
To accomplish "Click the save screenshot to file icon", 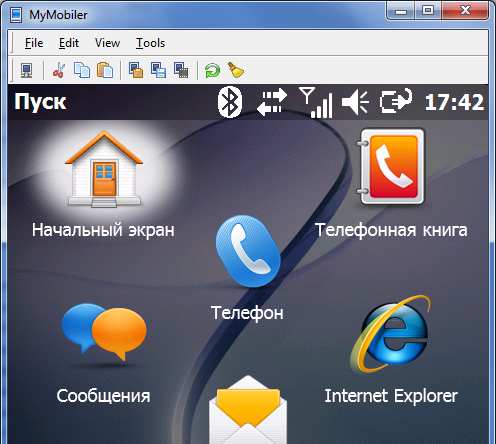I will [159, 70].
